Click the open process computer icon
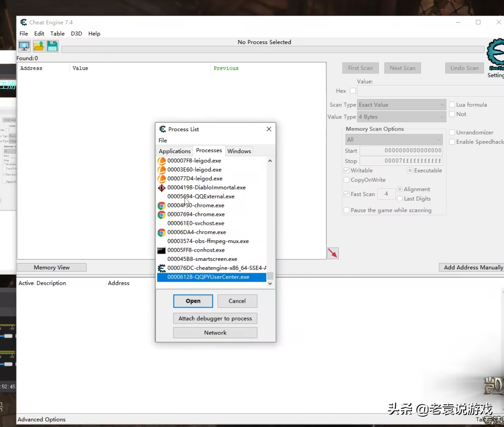504x427 pixels. [x=24, y=46]
